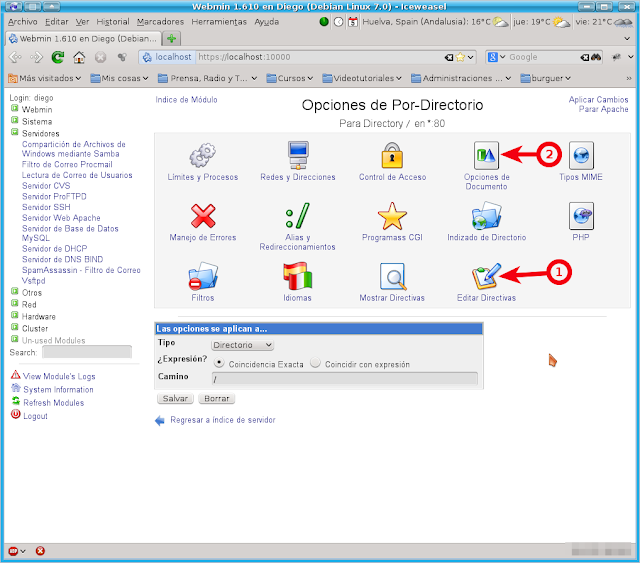Click the Camino path input field
640x563 pixels.
point(344,379)
